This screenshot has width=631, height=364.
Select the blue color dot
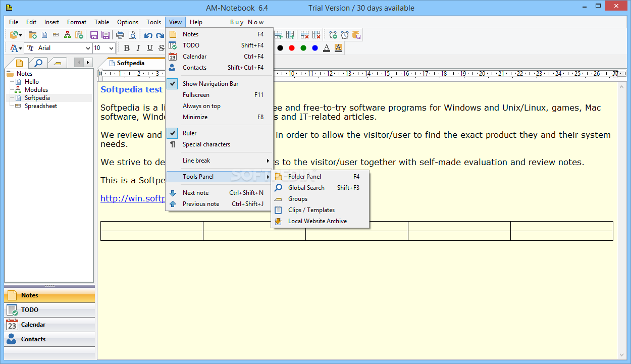[315, 48]
